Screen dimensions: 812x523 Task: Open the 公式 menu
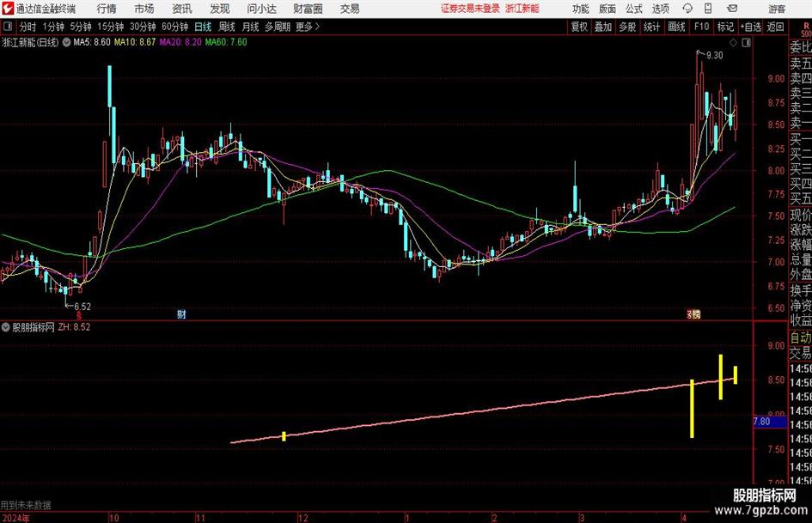(x=634, y=9)
